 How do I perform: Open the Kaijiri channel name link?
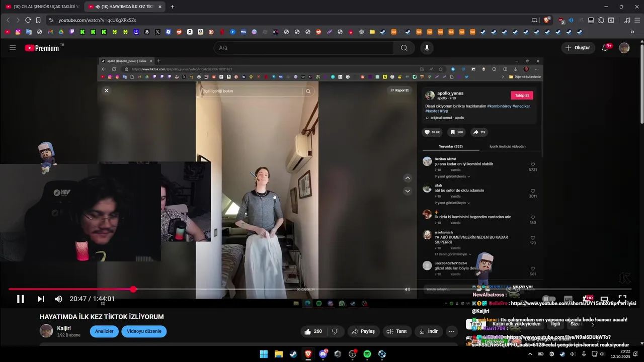click(64, 328)
